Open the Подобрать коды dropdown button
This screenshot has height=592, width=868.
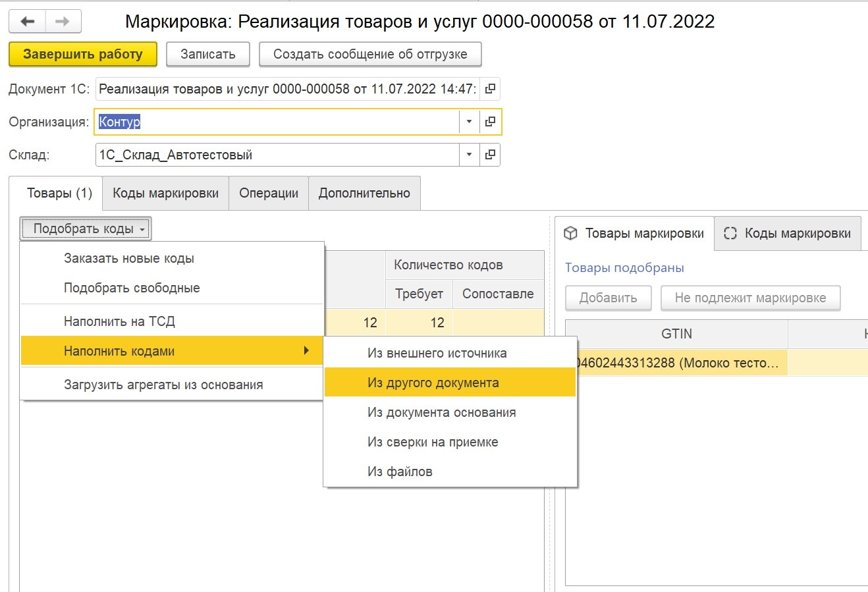tap(86, 229)
